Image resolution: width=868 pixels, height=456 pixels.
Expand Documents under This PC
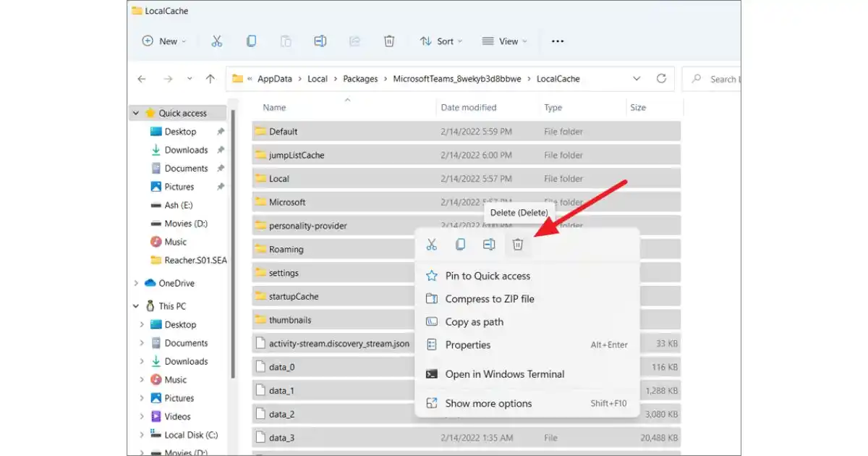point(142,343)
